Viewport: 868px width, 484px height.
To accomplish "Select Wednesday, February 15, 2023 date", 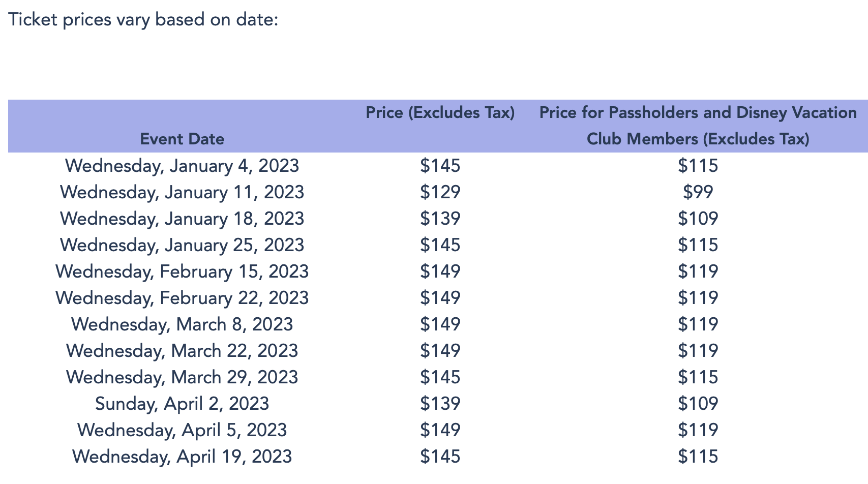I will [x=182, y=271].
